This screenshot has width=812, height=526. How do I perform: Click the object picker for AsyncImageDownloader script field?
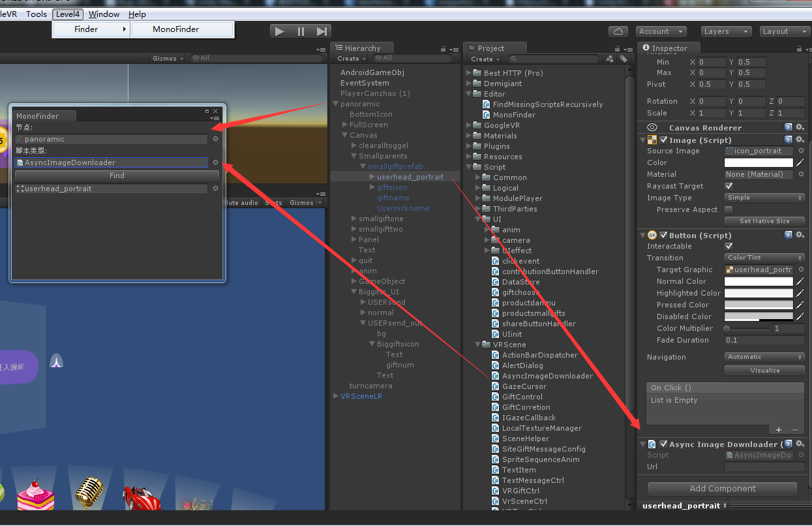tap(215, 162)
